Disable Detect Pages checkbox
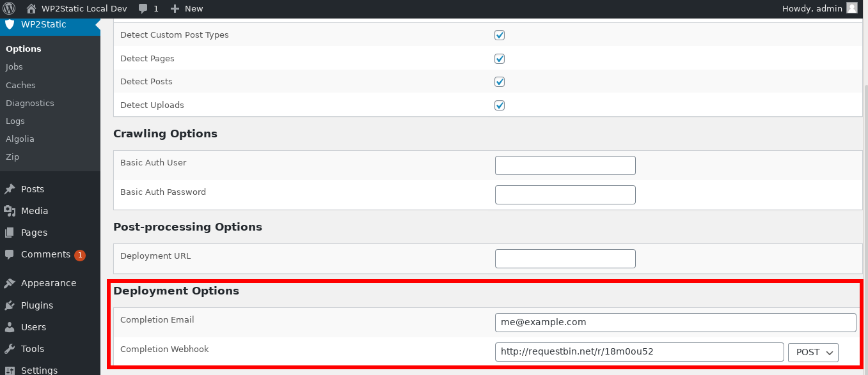This screenshot has height=375, width=868. tap(500, 58)
